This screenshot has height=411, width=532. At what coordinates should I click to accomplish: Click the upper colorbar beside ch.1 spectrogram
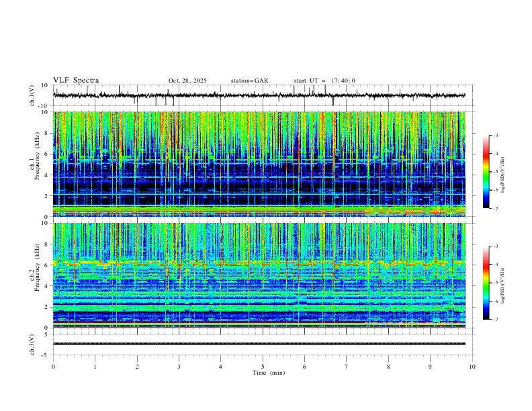[486, 172]
